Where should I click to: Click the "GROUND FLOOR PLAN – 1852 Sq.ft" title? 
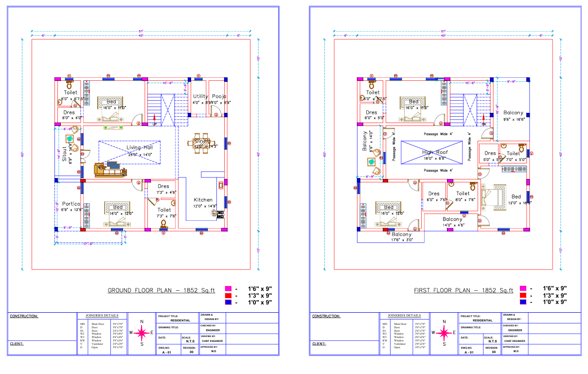click(x=161, y=290)
